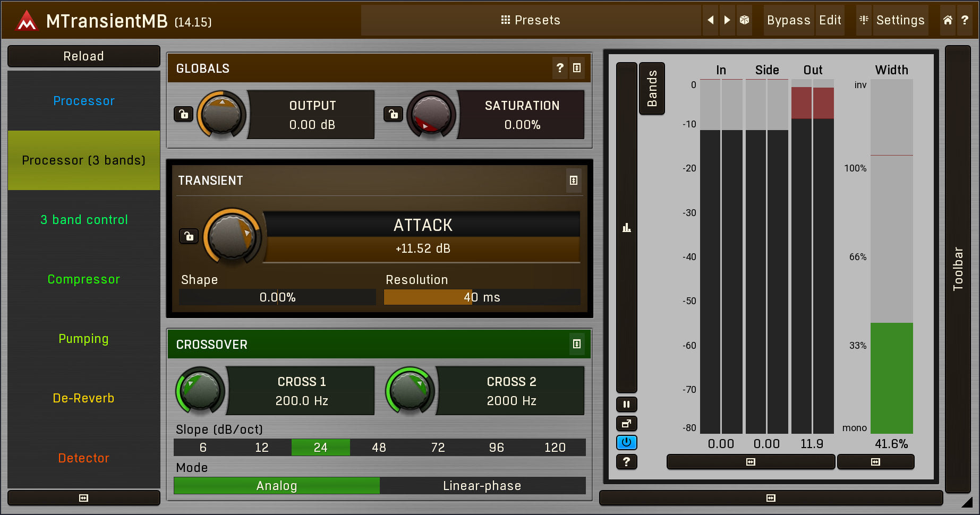
Task: Go to the next preset arrow
Action: click(727, 20)
